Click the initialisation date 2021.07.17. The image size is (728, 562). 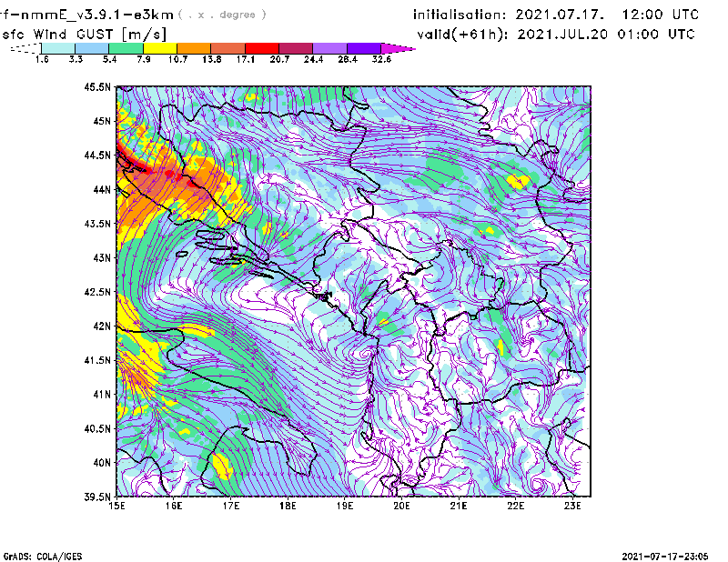coord(560,15)
